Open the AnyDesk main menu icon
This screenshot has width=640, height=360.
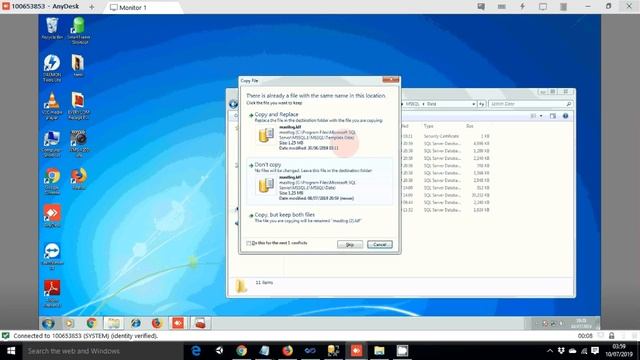pos(563,7)
